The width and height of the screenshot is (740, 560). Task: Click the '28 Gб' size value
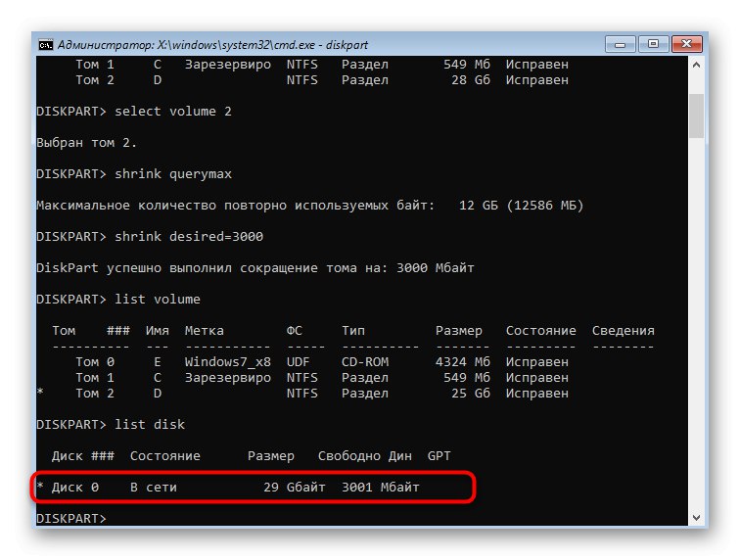pos(471,80)
